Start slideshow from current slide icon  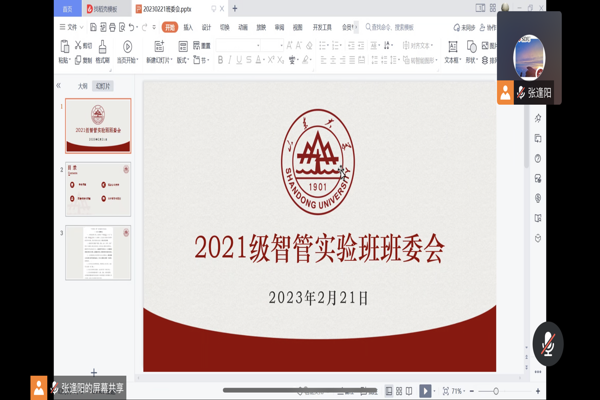pyautogui.click(x=127, y=47)
